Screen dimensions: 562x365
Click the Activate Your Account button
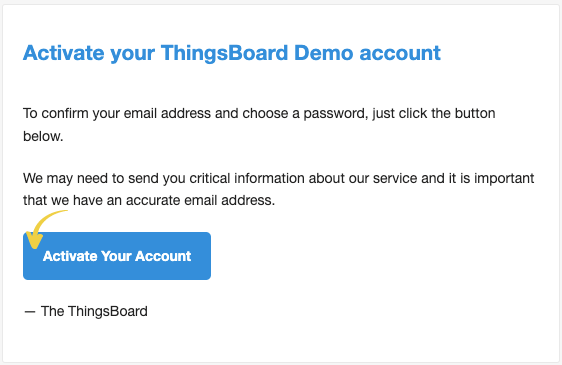click(117, 256)
